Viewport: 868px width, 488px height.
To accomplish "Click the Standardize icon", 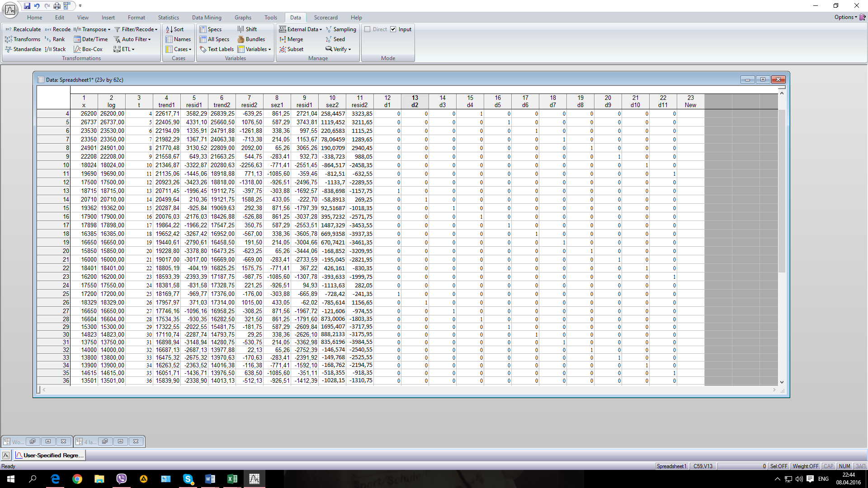I will point(9,49).
